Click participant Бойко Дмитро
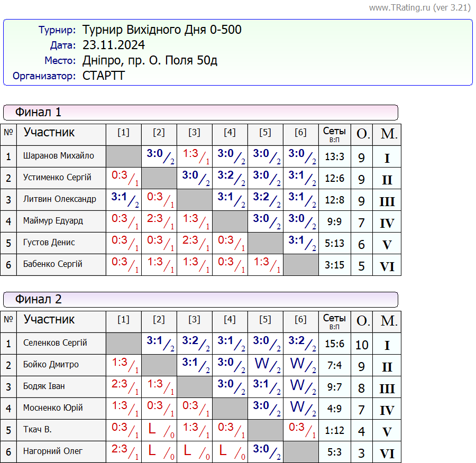The height and width of the screenshot is (463, 476). point(51,365)
